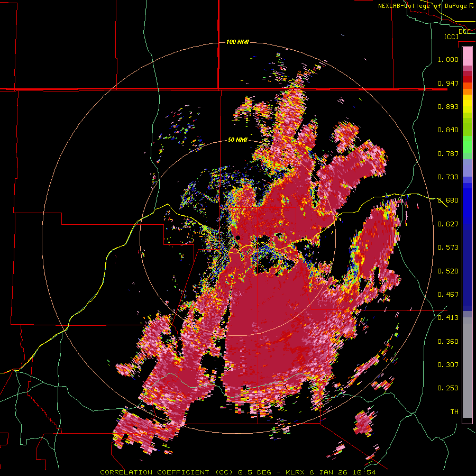
Task: Select the 0.627 legend value
Action: pos(448,224)
